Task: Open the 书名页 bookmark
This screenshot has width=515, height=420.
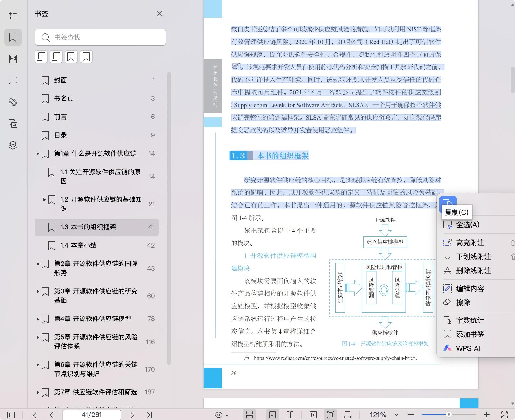Action: click(97, 99)
